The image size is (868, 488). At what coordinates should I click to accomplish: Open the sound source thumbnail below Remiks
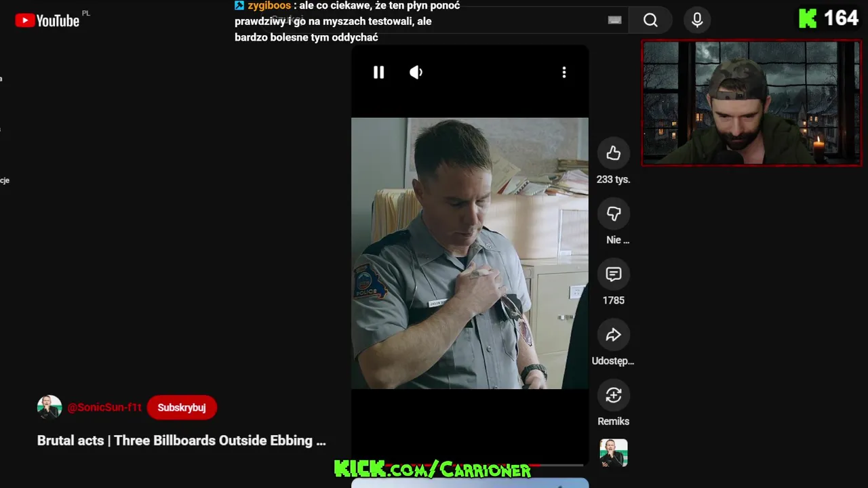(614, 453)
